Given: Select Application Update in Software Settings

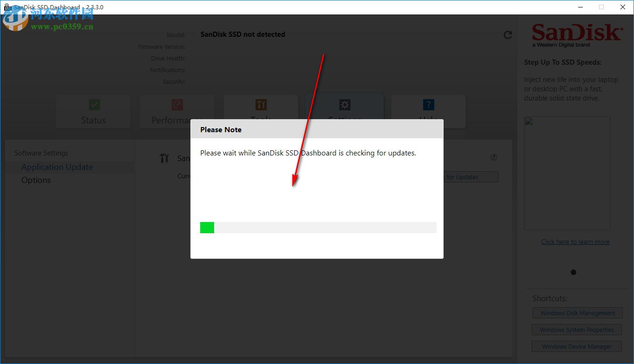Looking at the screenshot, I should point(70,167).
